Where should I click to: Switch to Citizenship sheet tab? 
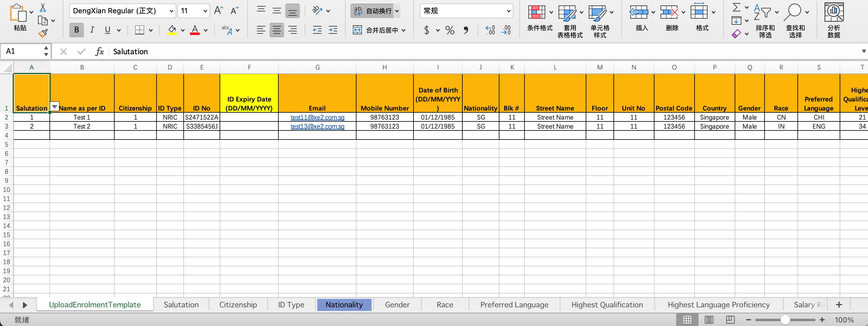238,305
